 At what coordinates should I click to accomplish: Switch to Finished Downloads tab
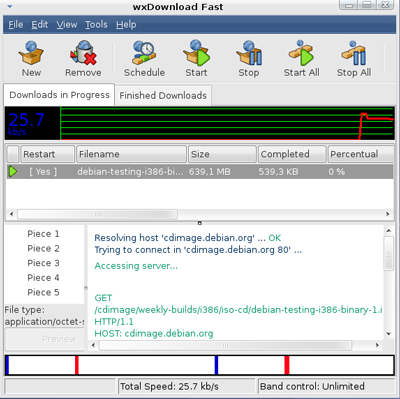pyautogui.click(x=163, y=95)
